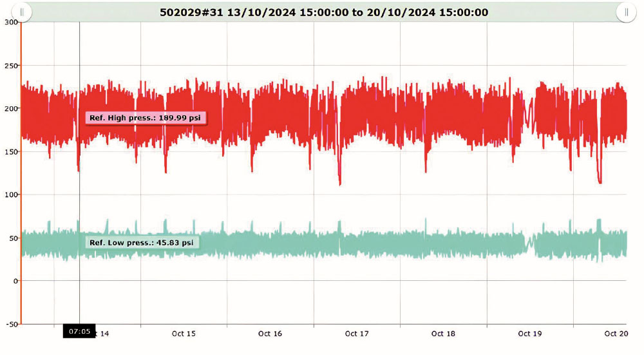Select the Oct 19 tick on the time axis

pos(529,334)
